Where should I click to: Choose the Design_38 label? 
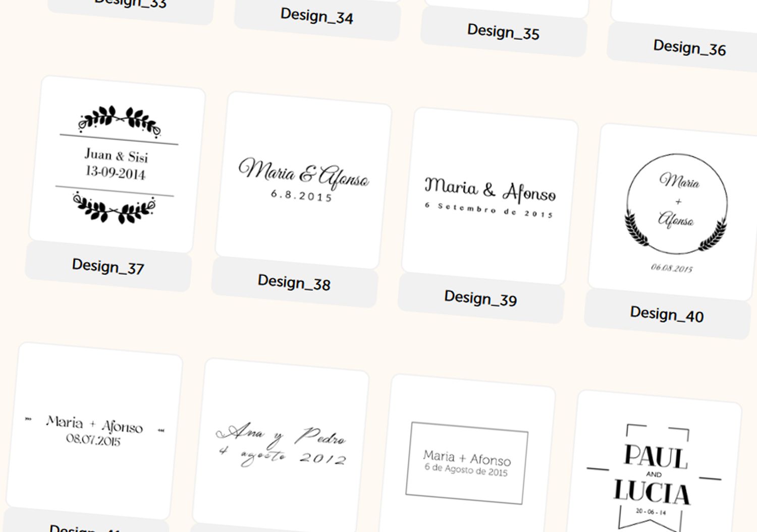click(294, 282)
